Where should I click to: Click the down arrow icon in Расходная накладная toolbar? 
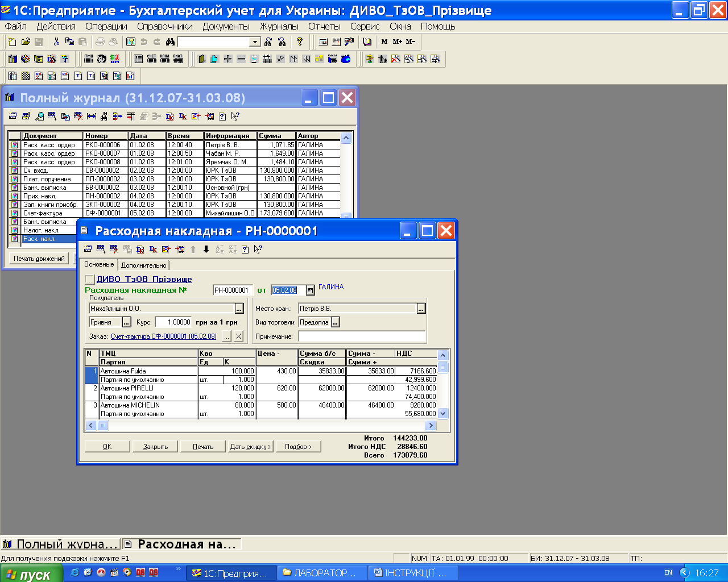pyautogui.click(x=206, y=249)
